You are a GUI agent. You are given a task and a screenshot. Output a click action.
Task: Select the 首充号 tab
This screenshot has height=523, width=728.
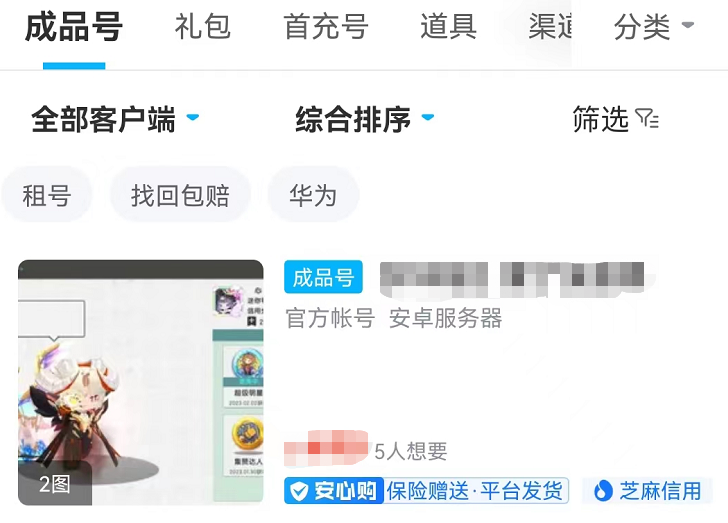click(x=326, y=26)
